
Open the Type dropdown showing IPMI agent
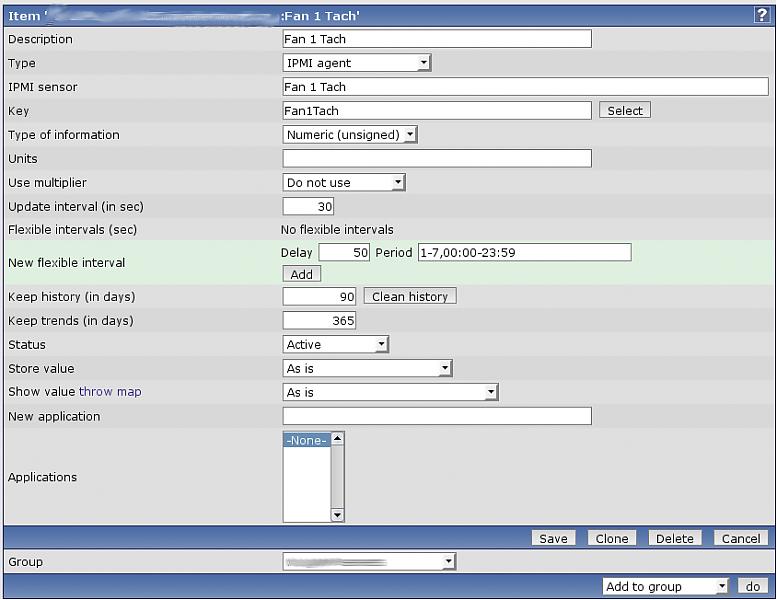pyautogui.click(x=357, y=63)
